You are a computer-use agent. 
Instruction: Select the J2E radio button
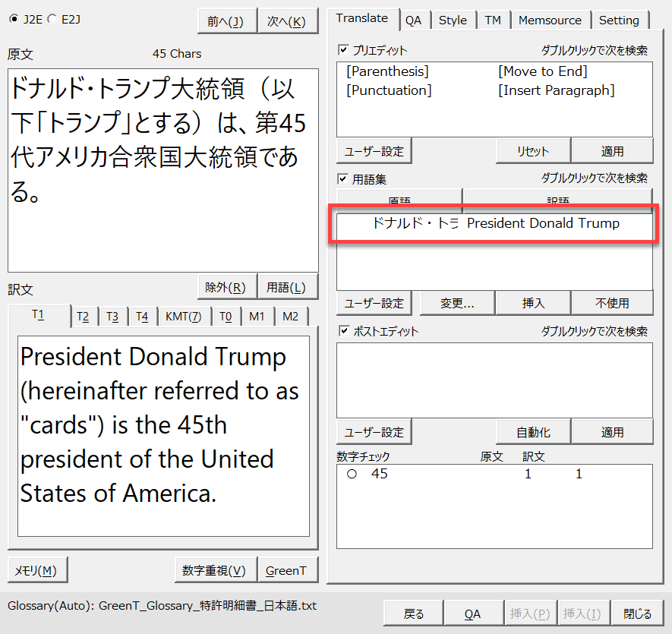click(x=13, y=19)
